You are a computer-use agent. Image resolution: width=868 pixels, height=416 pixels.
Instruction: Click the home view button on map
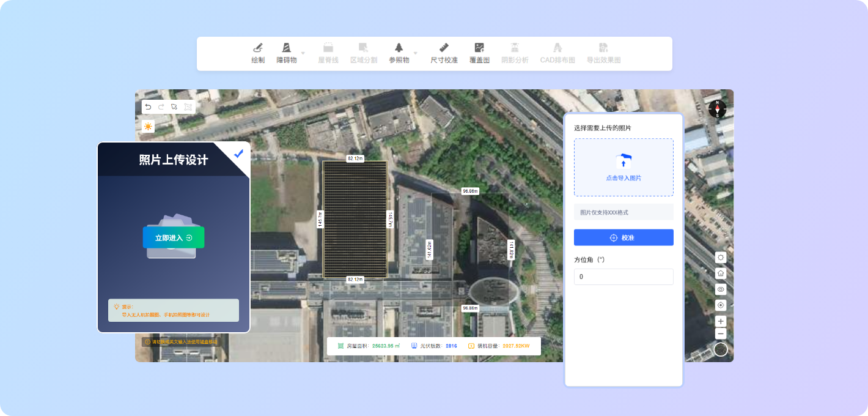point(721,273)
